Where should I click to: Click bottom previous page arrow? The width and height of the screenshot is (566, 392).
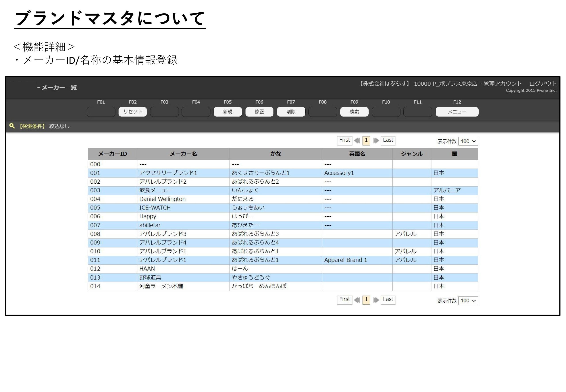357,300
